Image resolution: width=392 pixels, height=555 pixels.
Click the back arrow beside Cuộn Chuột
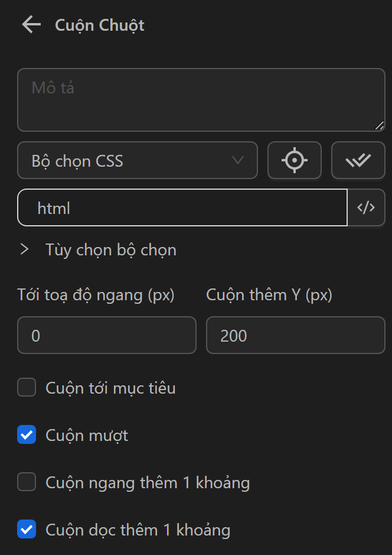(x=30, y=25)
